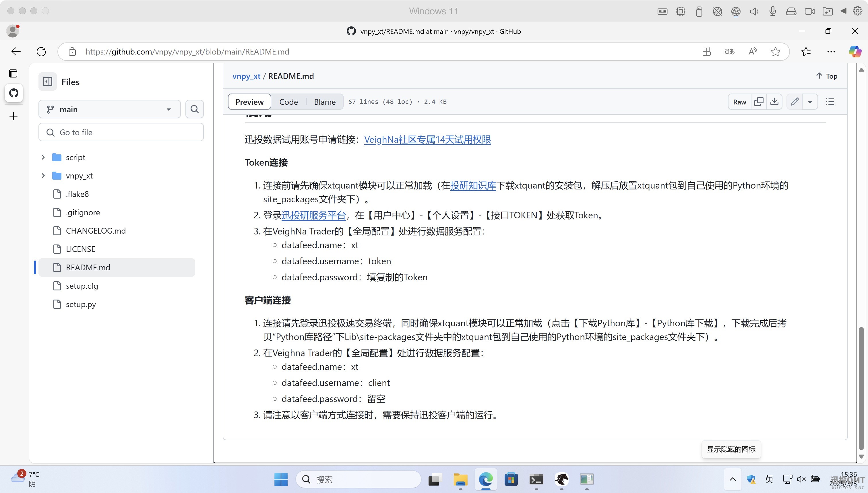Viewport: 868px width, 493px height.
Task: Open Windows Start menu
Action: click(x=281, y=479)
